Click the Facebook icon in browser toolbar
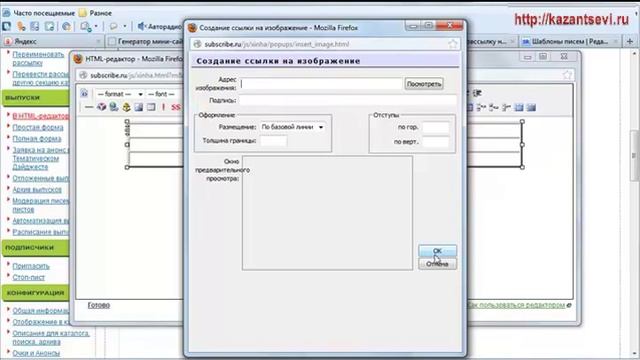Screen dimensions: 640x360 tap(35, 27)
